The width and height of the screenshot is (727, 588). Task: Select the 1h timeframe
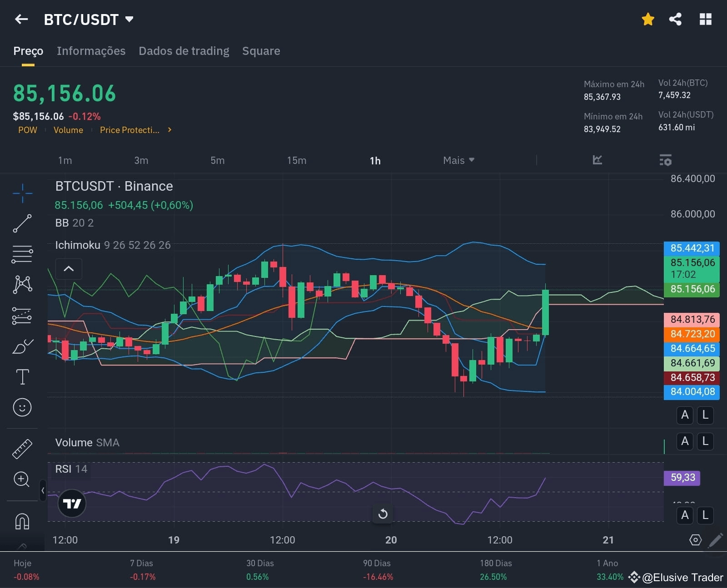[x=375, y=160]
